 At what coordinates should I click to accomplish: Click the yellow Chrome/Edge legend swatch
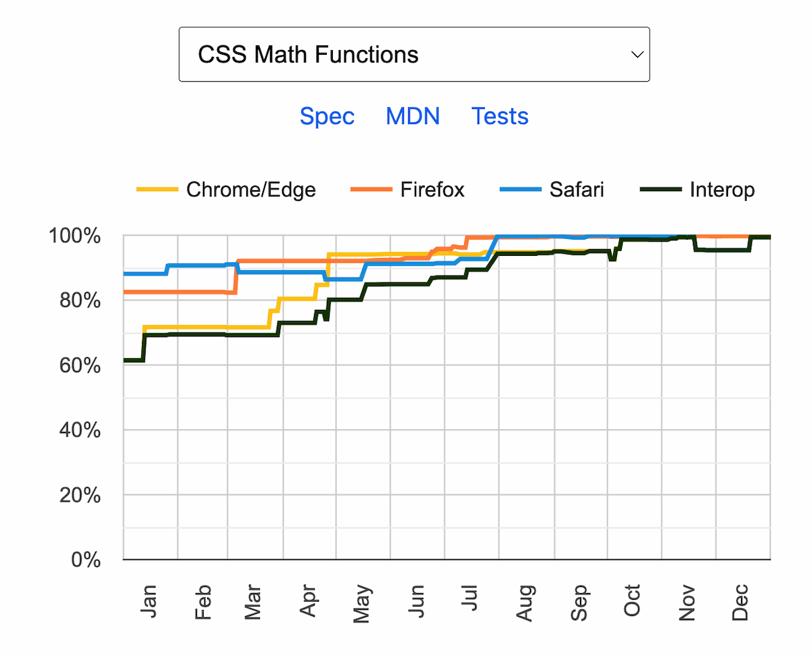click(x=157, y=190)
